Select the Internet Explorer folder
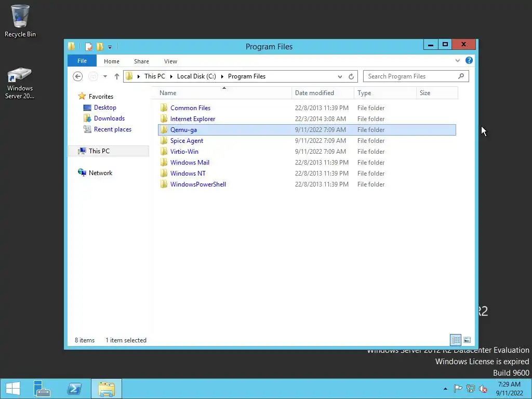 click(x=193, y=119)
